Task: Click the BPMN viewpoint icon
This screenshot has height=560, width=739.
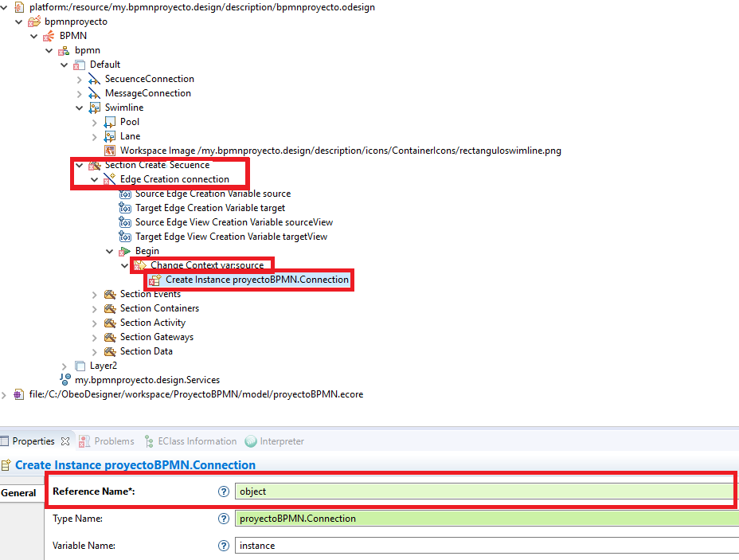Action: 49,36
